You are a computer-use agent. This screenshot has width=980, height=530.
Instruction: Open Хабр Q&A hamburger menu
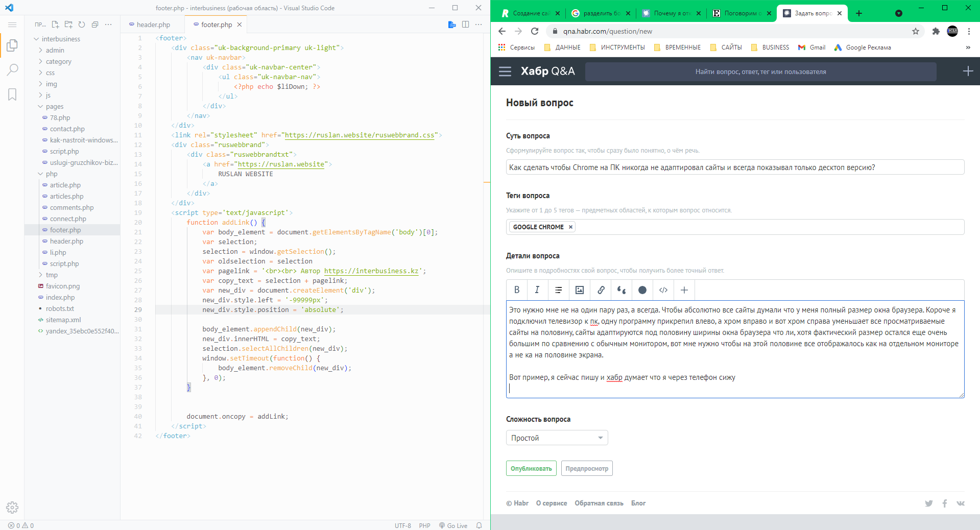point(505,71)
